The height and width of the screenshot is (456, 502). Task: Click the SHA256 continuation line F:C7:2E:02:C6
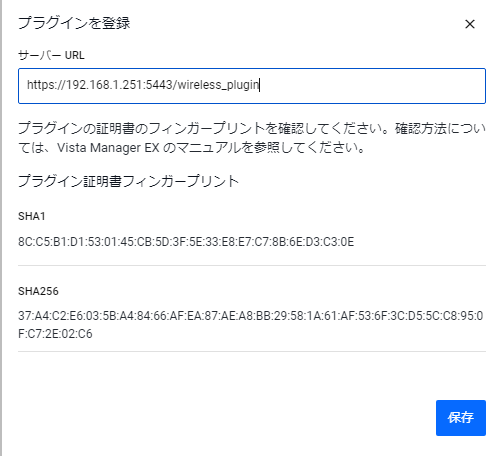[x=55, y=334]
